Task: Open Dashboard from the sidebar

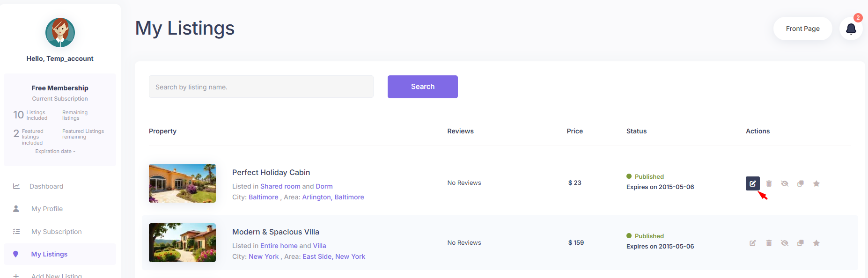Action: 46,186
